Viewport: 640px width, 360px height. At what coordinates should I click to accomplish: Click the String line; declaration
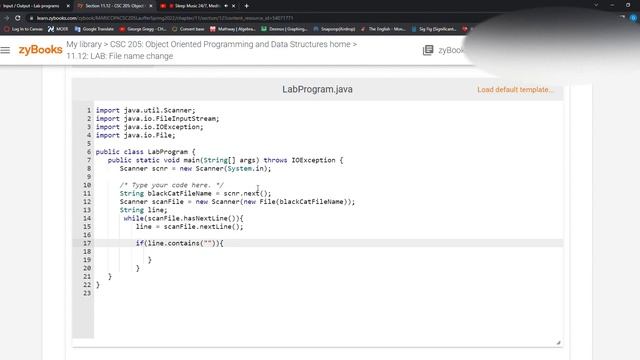[x=143, y=210]
